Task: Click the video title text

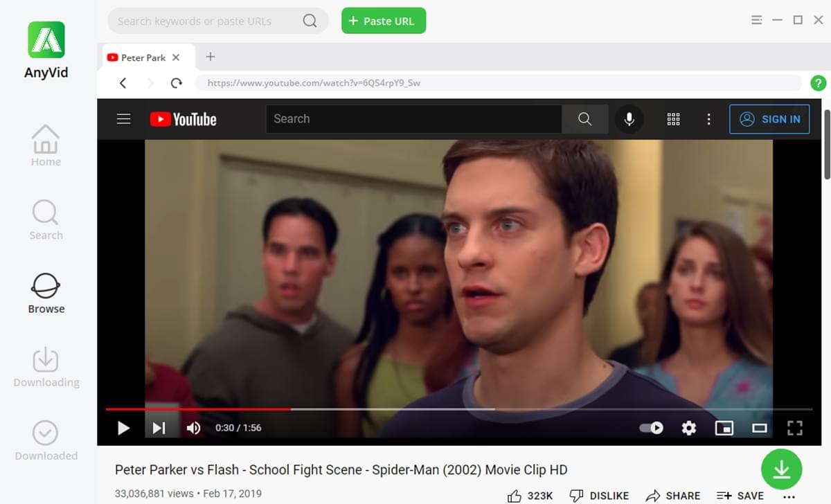Action: point(341,470)
